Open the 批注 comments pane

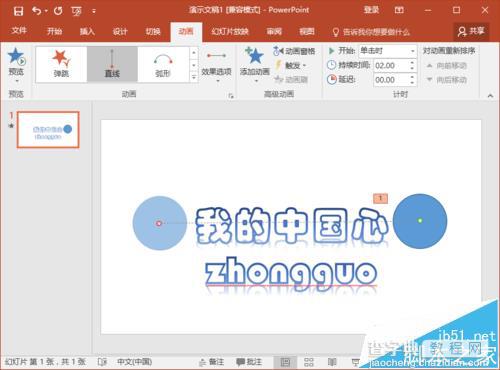(x=249, y=362)
